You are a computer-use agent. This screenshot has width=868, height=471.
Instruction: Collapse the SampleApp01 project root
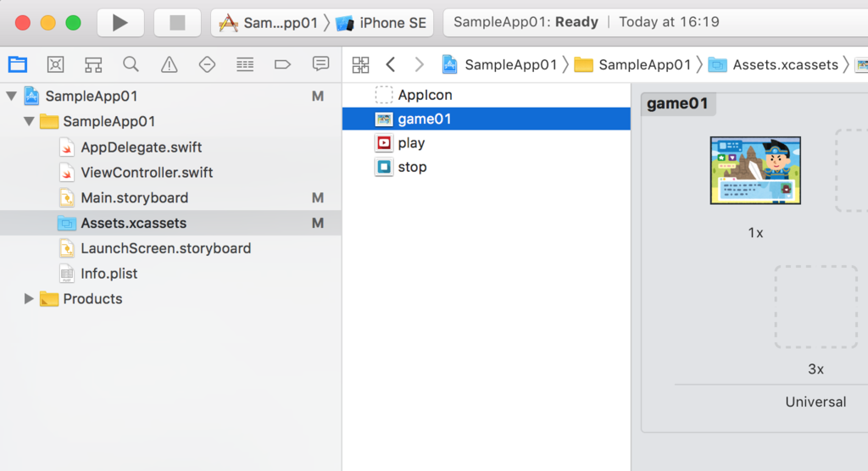11,96
